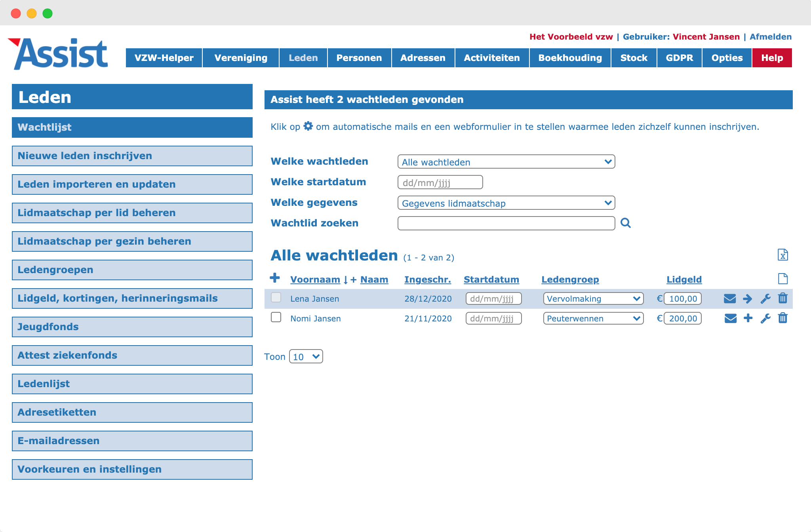Image resolution: width=811 pixels, height=532 pixels.
Task: Go to the Personen menu
Action: pos(359,58)
